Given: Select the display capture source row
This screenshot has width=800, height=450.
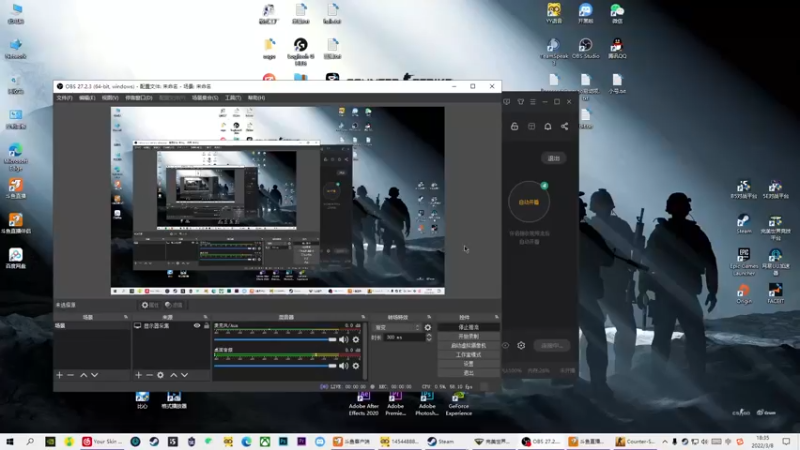Looking at the screenshot, I should point(171,326).
